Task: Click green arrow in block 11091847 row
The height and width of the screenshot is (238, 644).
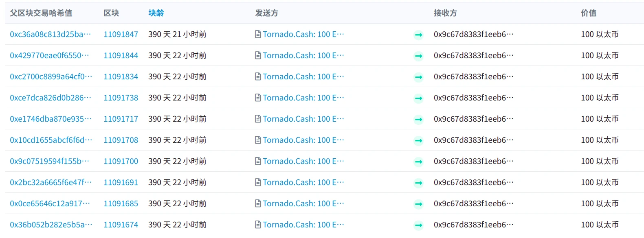Action: coord(418,35)
